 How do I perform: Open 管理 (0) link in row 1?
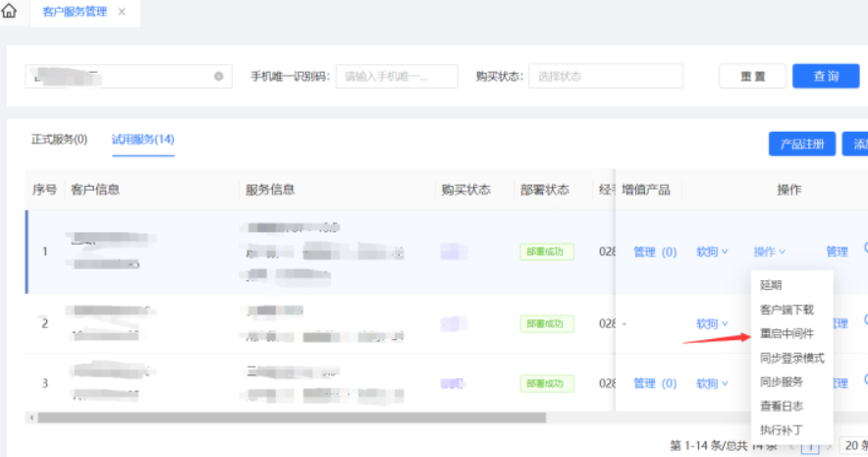655,252
